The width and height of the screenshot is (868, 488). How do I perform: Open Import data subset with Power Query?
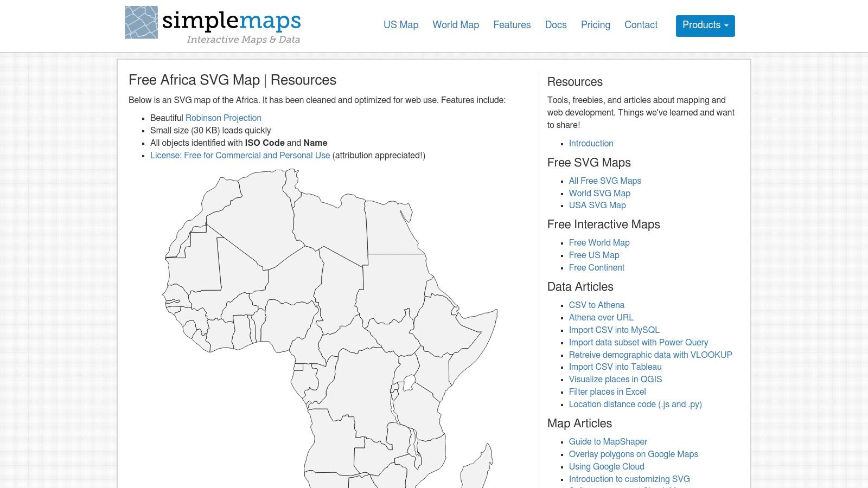click(x=639, y=343)
